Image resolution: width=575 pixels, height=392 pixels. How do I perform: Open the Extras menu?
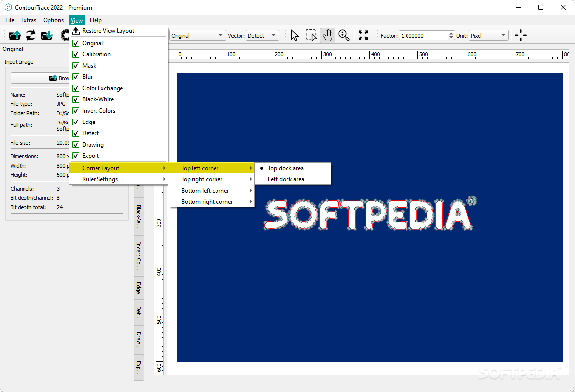(x=28, y=20)
